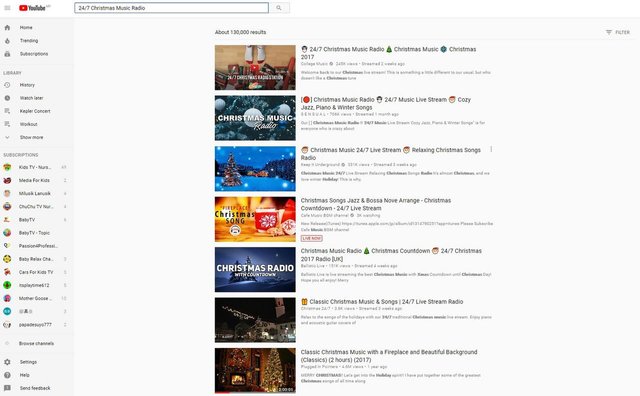Open BabyTV - Topic channel avatar

(x=7, y=233)
